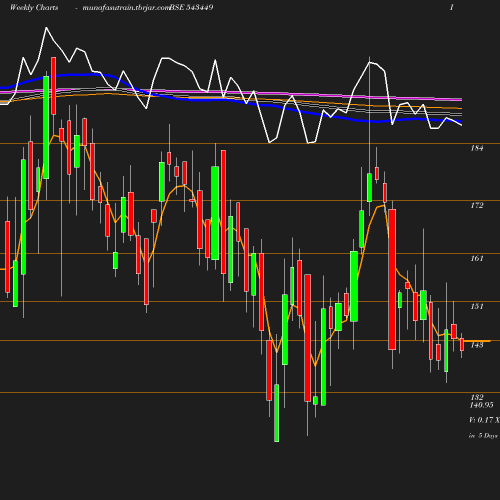Click the 161 price level label
500x500 pixels.
pyautogui.click(x=477, y=258)
